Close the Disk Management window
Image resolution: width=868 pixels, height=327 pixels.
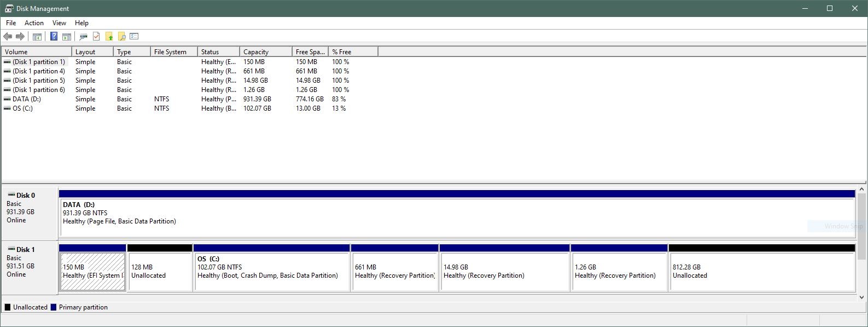[855, 8]
